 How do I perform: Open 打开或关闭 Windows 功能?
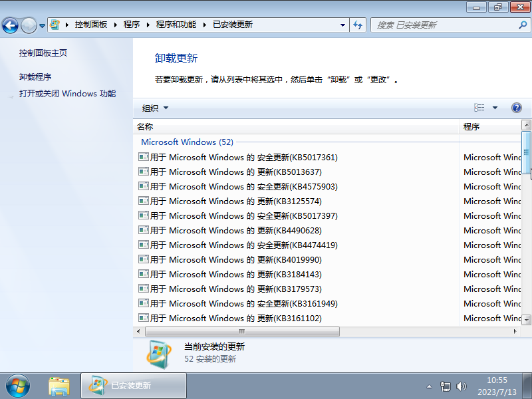67,94
